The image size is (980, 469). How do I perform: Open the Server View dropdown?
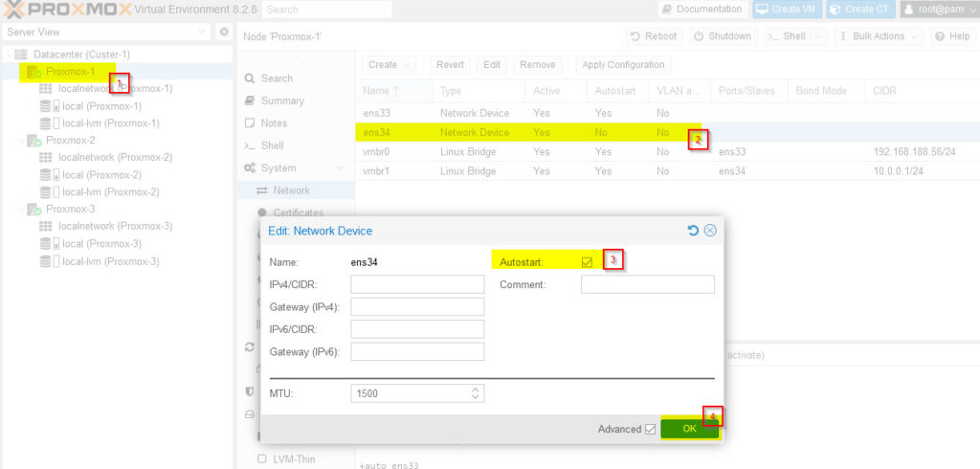[x=202, y=32]
